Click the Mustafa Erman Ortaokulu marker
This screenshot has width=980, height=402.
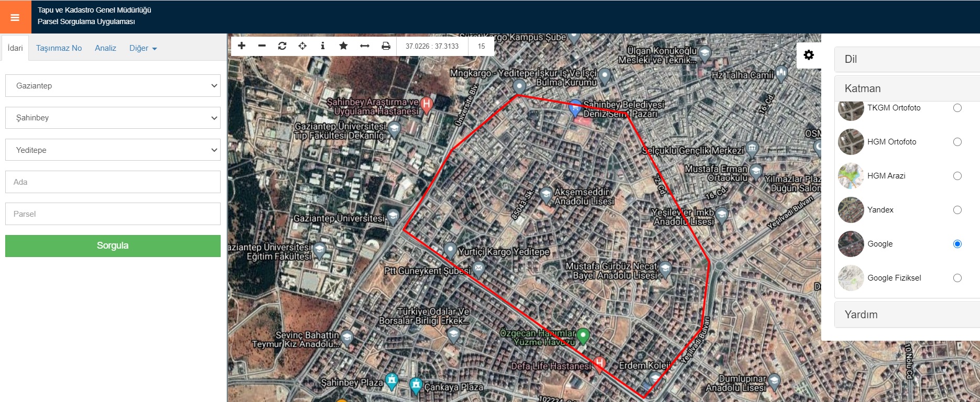tap(756, 171)
